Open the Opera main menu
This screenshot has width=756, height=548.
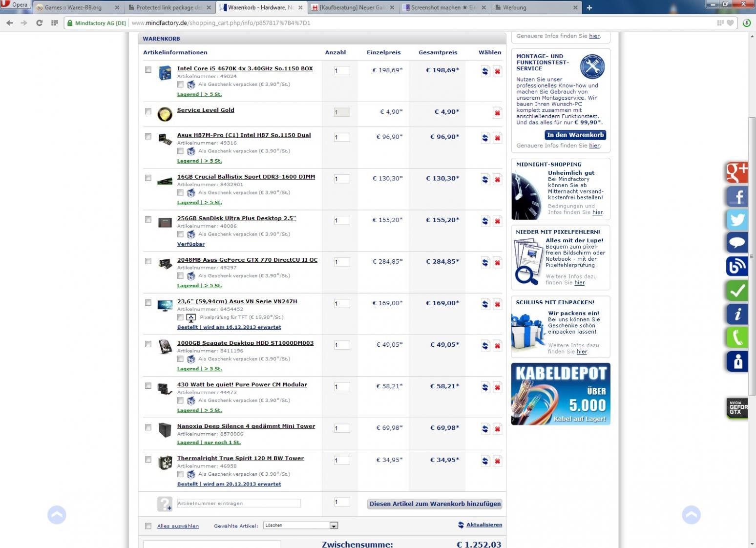click(16, 5)
